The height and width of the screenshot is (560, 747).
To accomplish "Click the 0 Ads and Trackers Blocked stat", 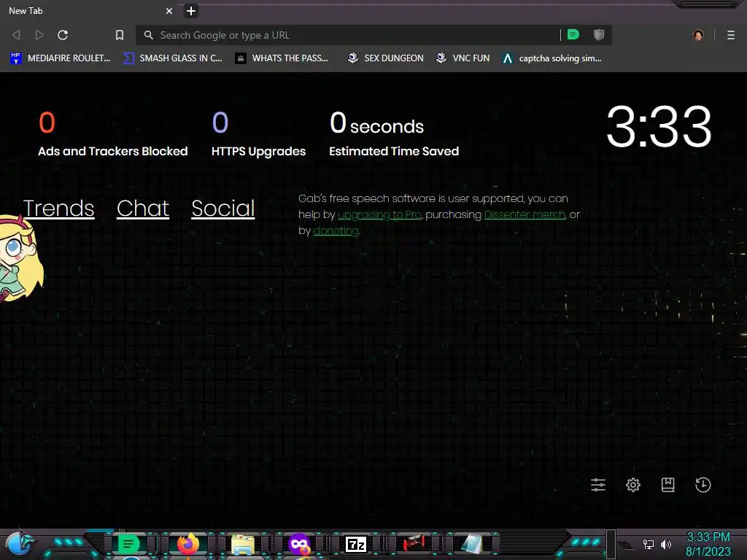I will (113, 134).
